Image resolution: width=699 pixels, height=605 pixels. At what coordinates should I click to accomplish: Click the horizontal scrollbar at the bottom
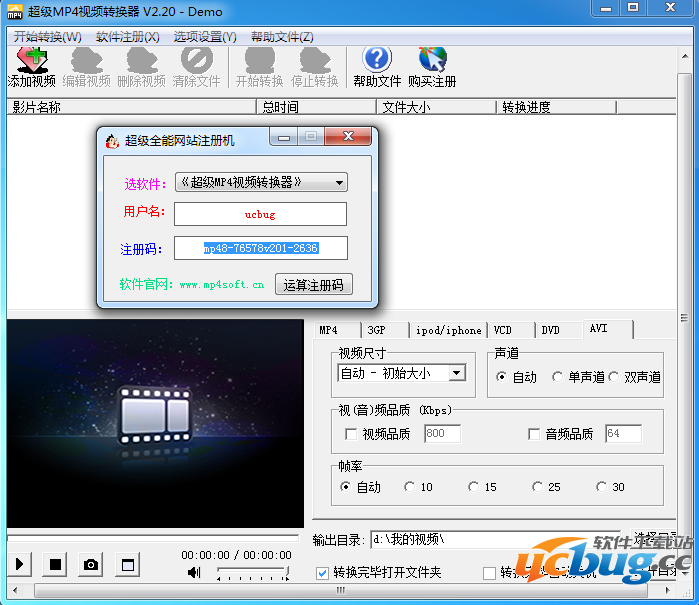point(341,590)
